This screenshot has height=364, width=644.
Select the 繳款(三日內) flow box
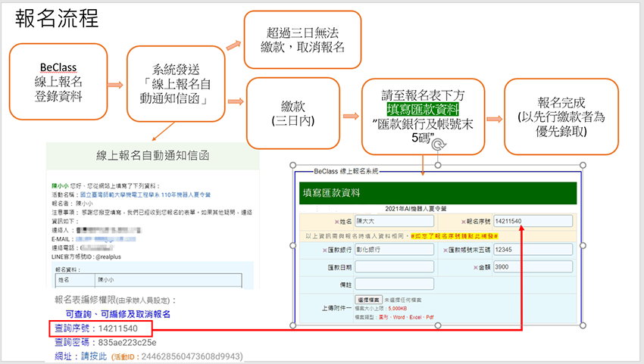point(293,114)
